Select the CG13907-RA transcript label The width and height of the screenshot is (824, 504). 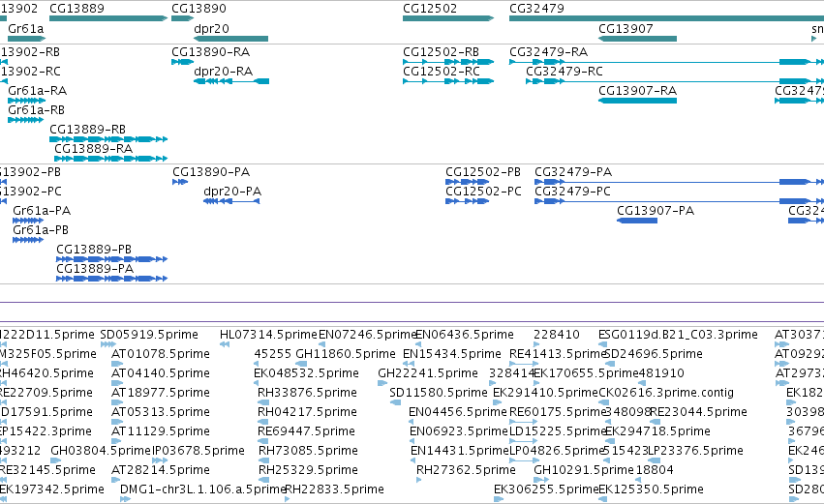637,90
